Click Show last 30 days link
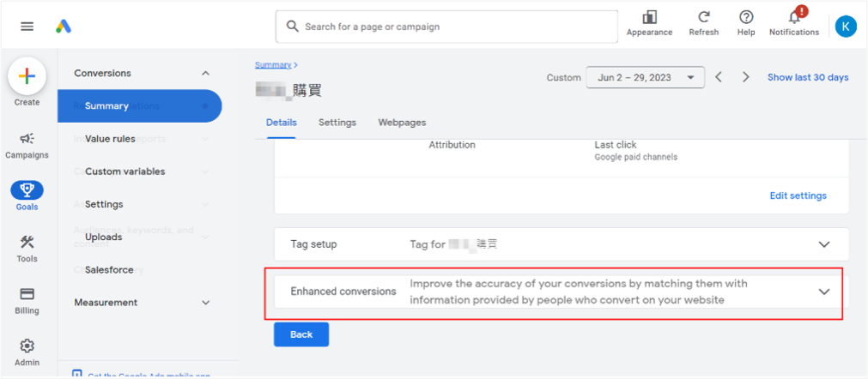 coord(808,77)
